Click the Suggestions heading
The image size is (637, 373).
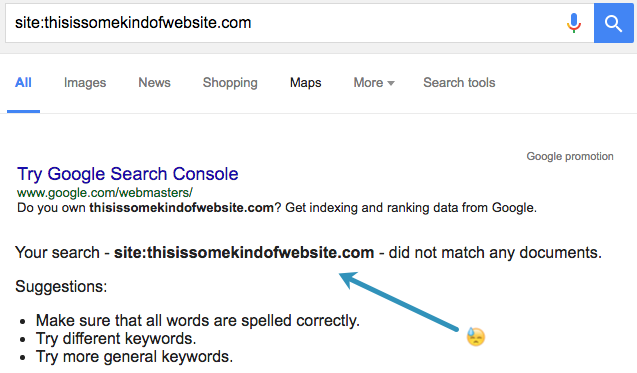coord(61,286)
